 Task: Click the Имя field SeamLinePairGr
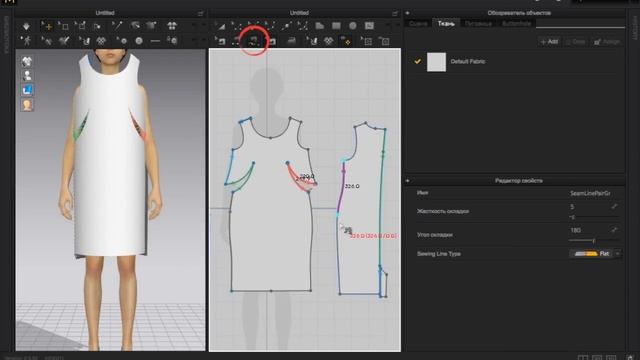pos(590,193)
